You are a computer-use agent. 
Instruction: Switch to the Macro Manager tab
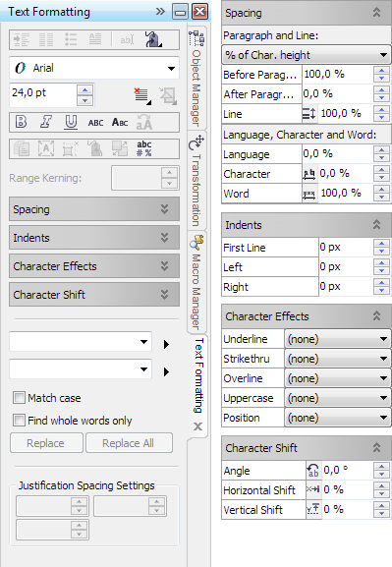coord(196,282)
